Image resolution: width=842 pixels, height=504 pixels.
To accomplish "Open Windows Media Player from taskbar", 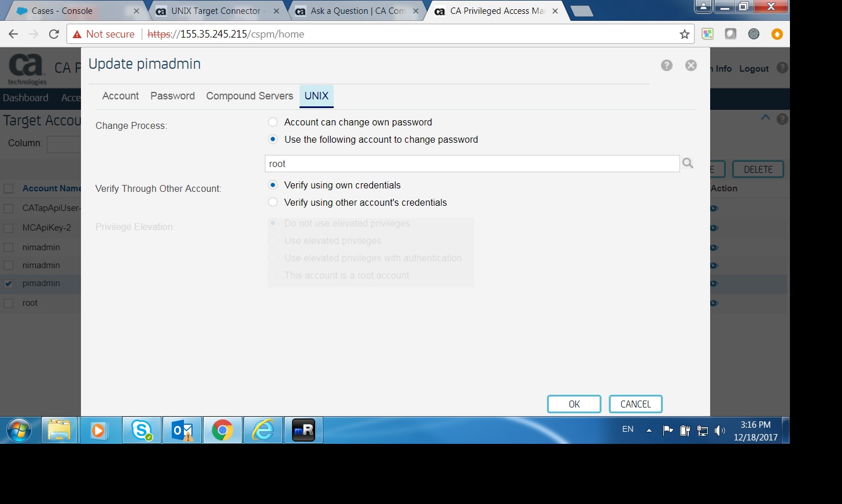I will coord(99,431).
